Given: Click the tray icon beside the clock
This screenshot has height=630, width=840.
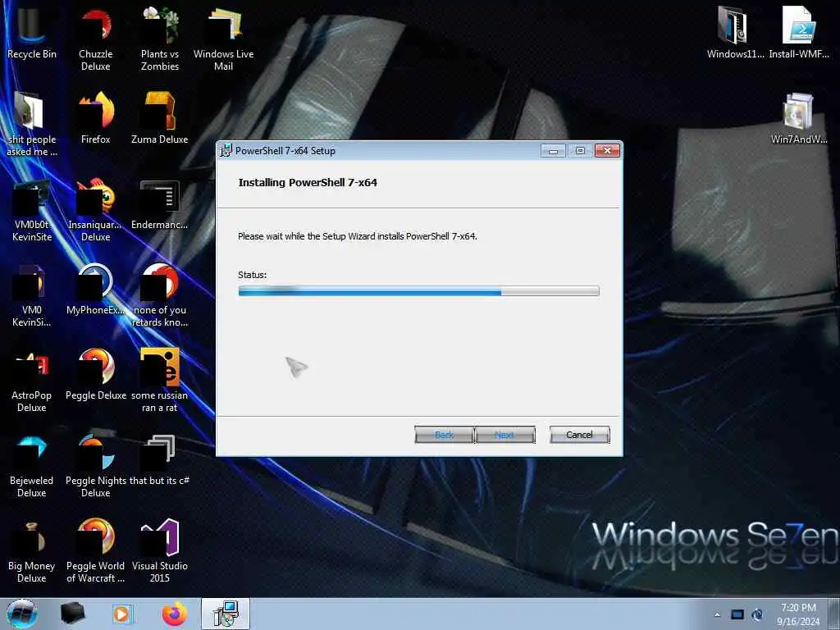Looking at the screenshot, I should tap(757, 614).
